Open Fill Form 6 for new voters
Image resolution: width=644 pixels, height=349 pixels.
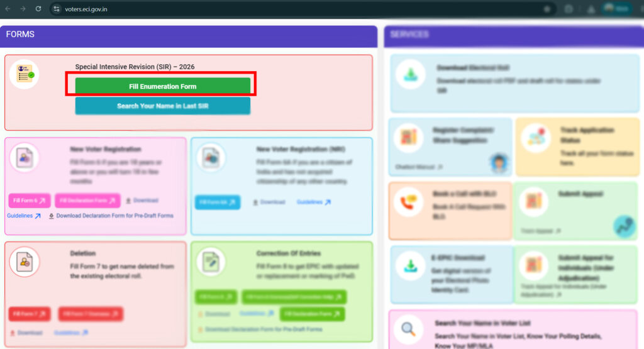29,201
